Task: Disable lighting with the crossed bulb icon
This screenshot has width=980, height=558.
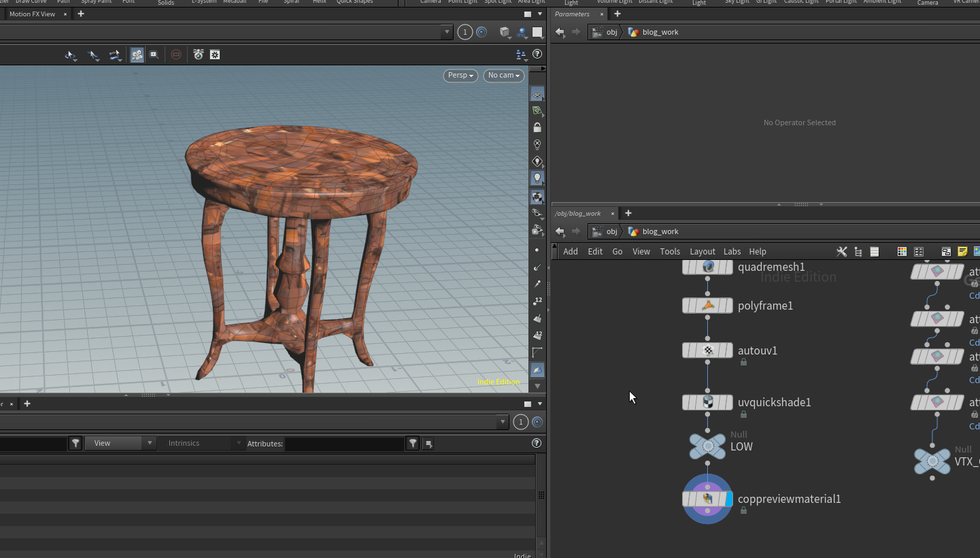Action: click(537, 144)
